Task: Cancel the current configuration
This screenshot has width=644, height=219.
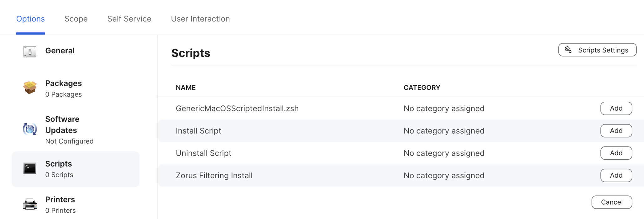Action: pyautogui.click(x=611, y=202)
